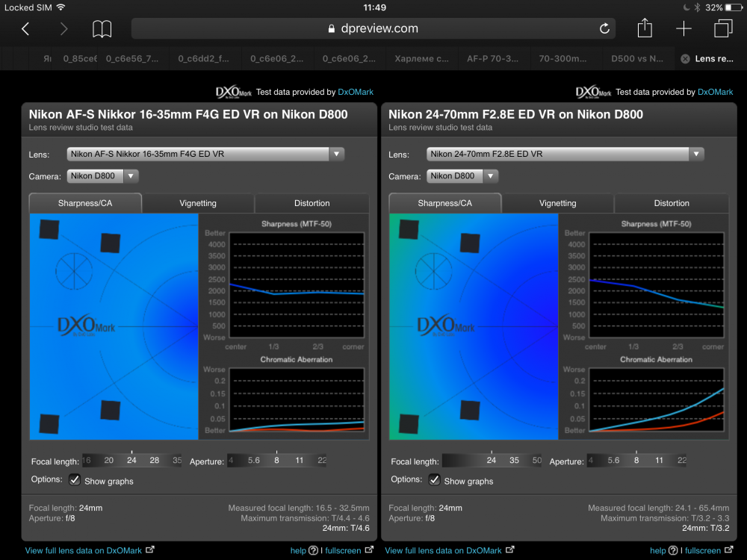Click the 16-35mm lens sharpness field map
This screenshot has width=747, height=560.
(114, 327)
